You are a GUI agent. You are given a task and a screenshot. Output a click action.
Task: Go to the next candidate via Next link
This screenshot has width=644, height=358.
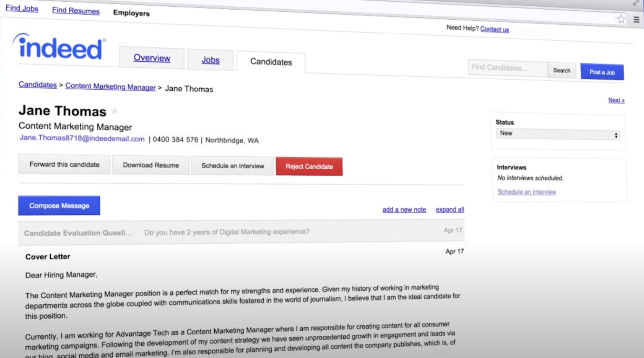point(616,100)
